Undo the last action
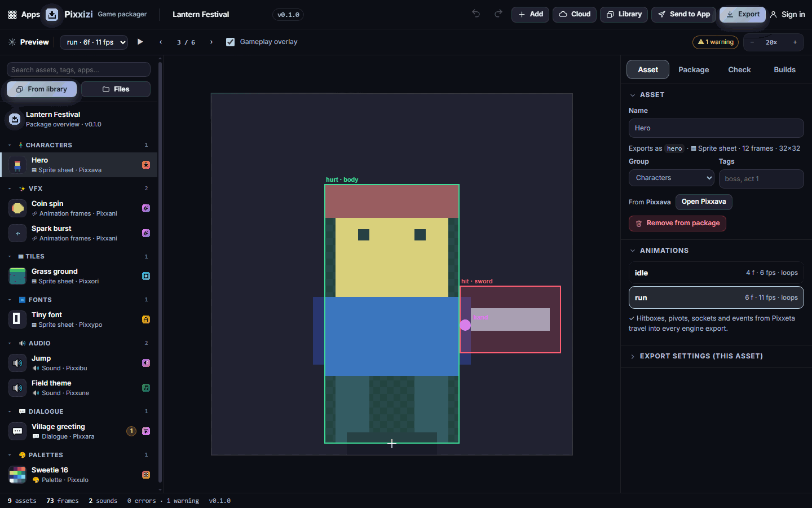812x508 pixels. (x=476, y=14)
